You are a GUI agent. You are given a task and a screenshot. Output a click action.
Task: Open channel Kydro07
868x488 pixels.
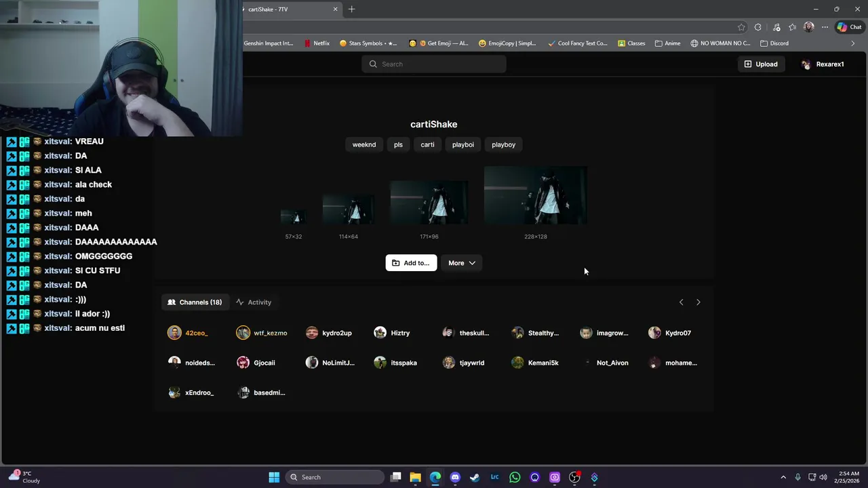click(x=669, y=333)
